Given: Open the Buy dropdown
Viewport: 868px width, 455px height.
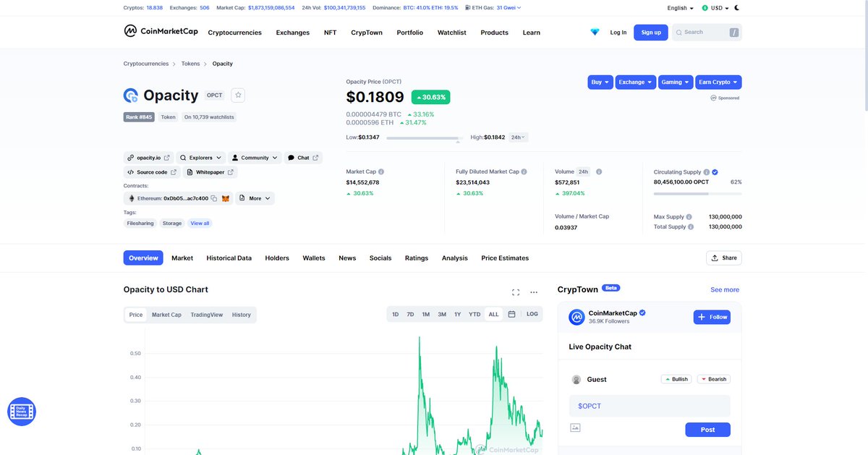Looking at the screenshot, I should click(600, 82).
